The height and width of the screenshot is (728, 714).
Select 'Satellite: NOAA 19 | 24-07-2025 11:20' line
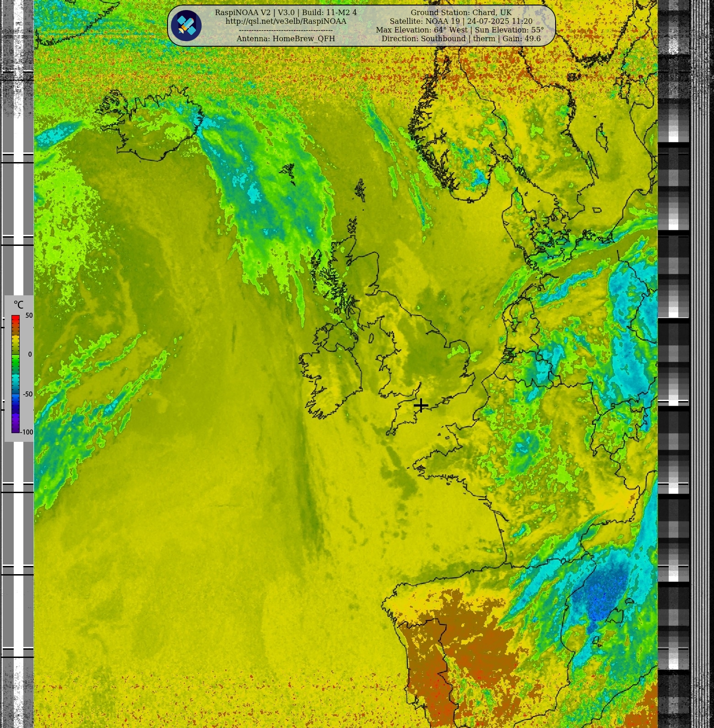pos(461,21)
